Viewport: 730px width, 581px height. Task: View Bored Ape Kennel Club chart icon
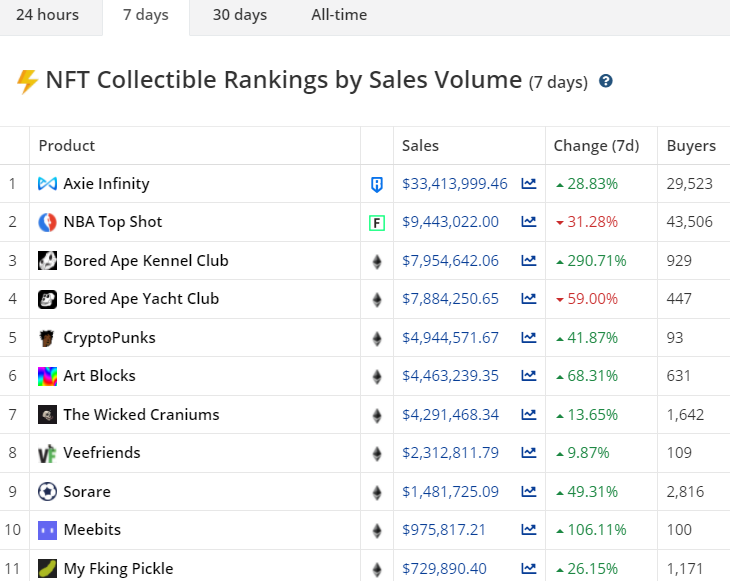pyautogui.click(x=528, y=260)
